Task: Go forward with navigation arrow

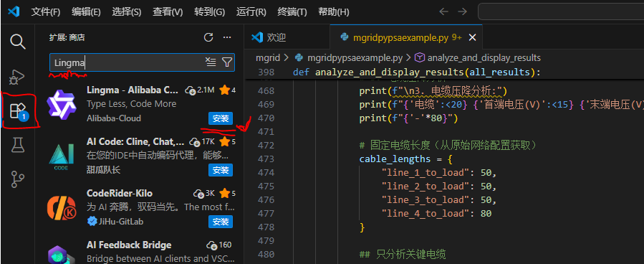Action: point(463,11)
